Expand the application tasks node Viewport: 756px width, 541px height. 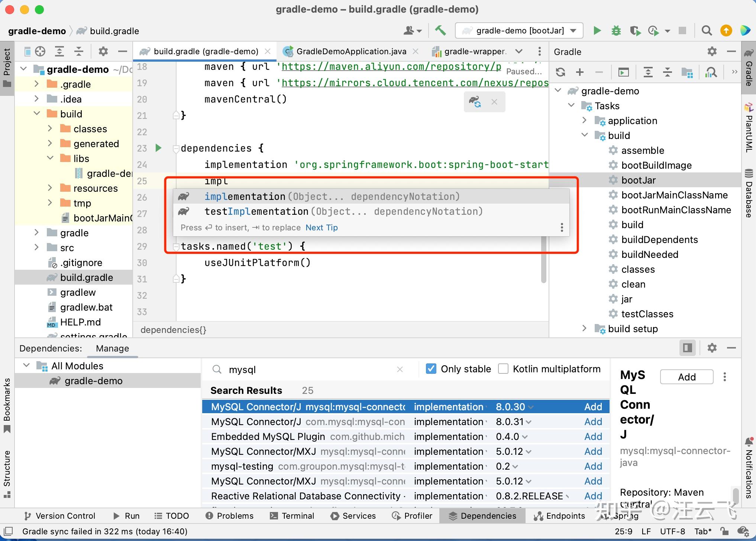click(584, 120)
